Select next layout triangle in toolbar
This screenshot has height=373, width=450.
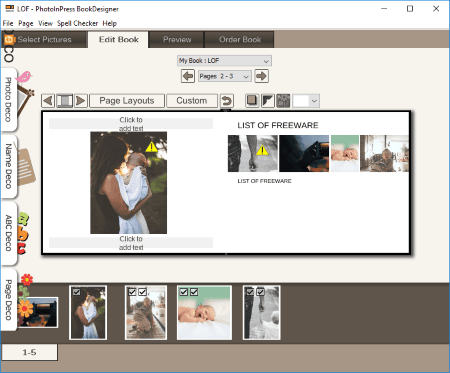(x=81, y=101)
